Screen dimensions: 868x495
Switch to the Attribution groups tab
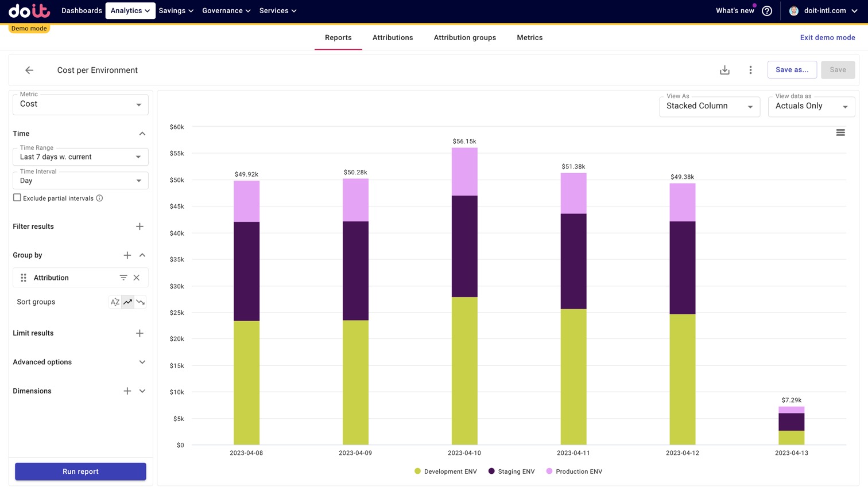pos(464,38)
